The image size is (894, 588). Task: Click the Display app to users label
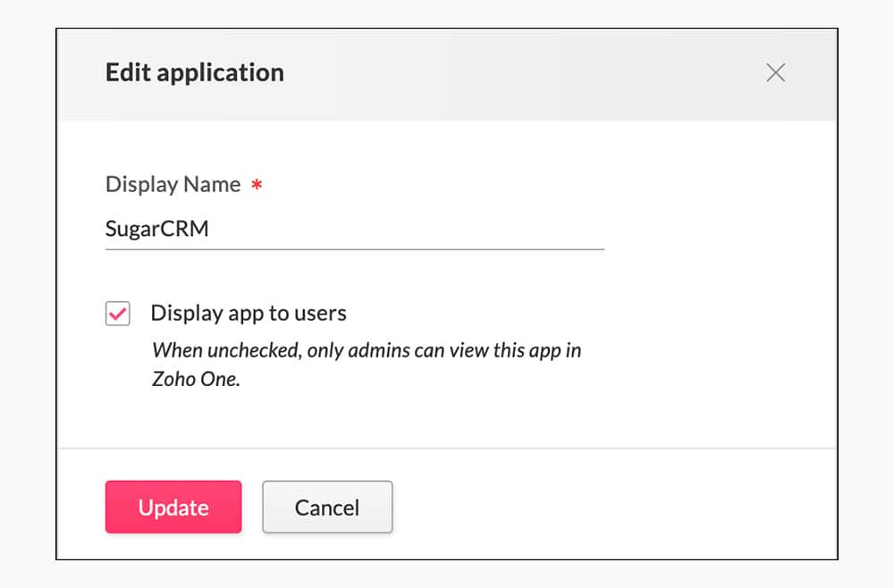(249, 314)
